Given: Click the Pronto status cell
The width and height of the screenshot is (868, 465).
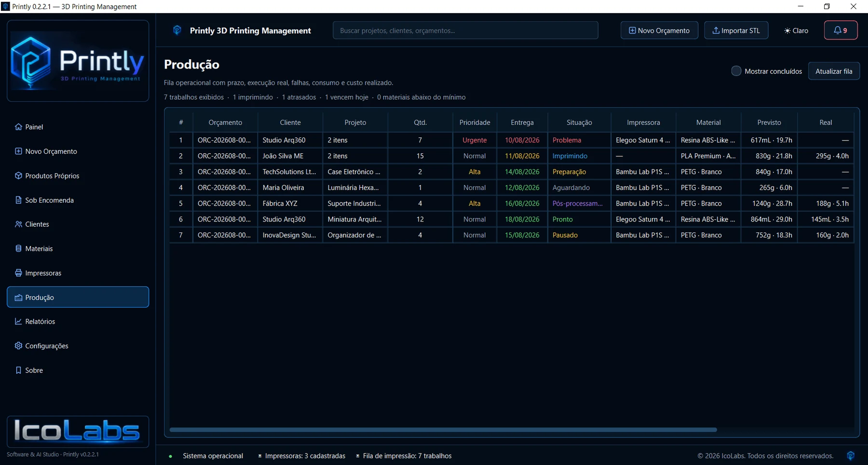Looking at the screenshot, I should [579, 219].
